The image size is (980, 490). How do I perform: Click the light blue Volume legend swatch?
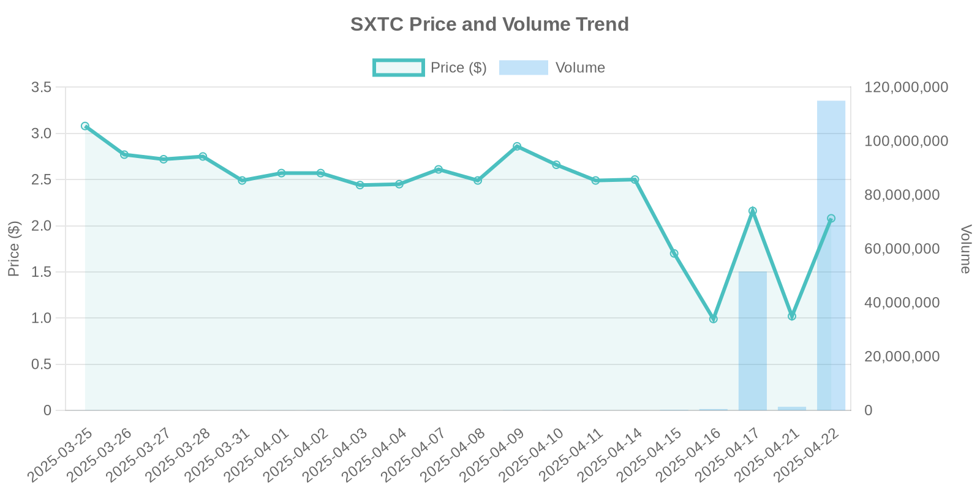(523, 68)
